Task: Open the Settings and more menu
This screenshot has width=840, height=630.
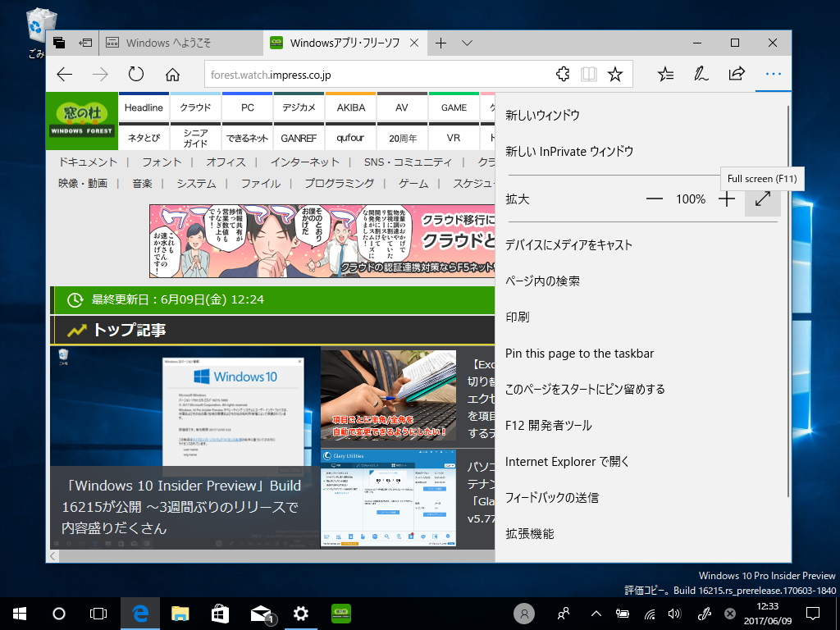Action: [x=772, y=74]
